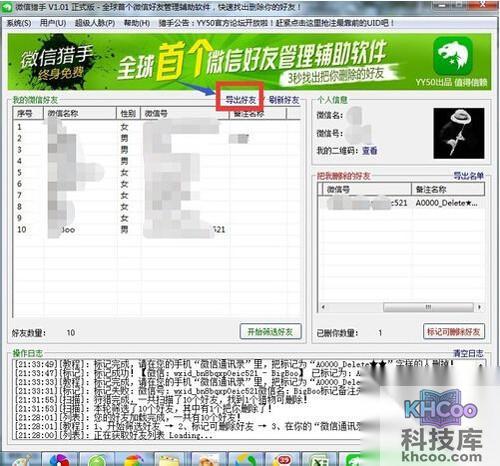Select the A0000_Delete★ deleted-friend row

(x=401, y=203)
